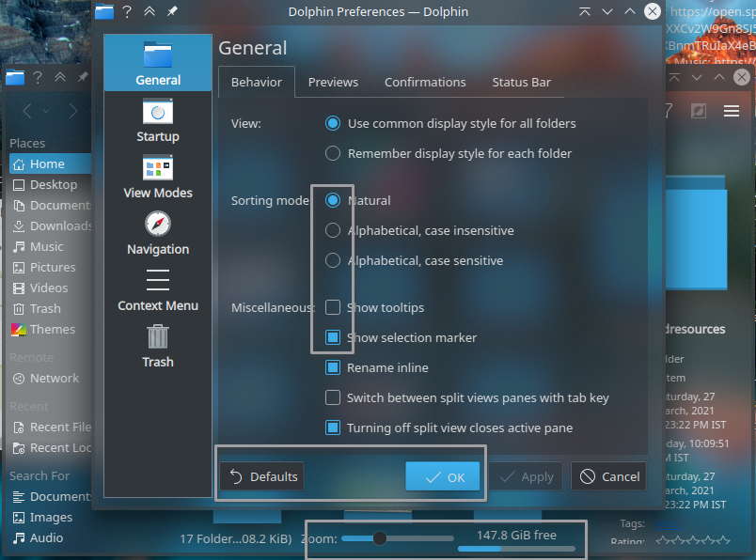Click the help question mark in Preferences titlebar

[x=127, y=11]
